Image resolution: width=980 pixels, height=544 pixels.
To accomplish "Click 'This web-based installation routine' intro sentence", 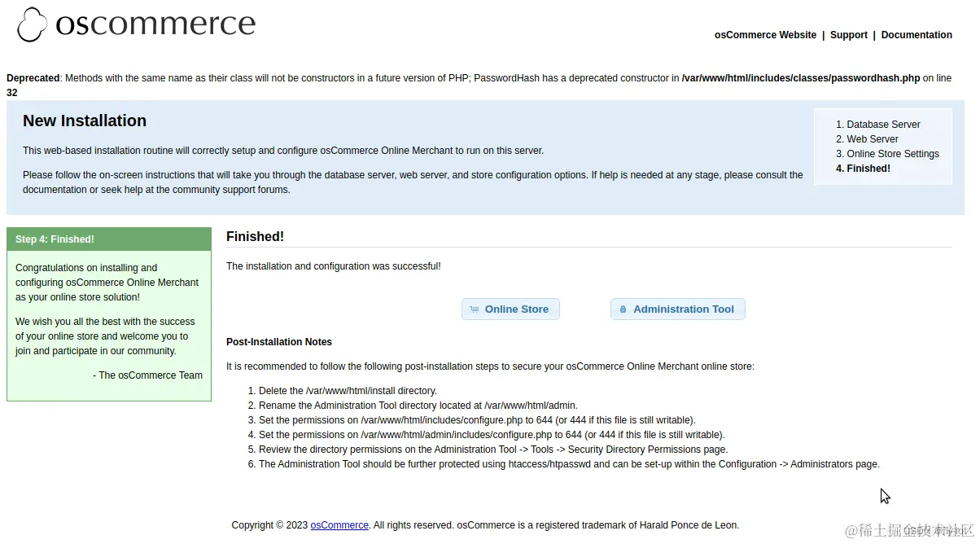I will 283,151.
